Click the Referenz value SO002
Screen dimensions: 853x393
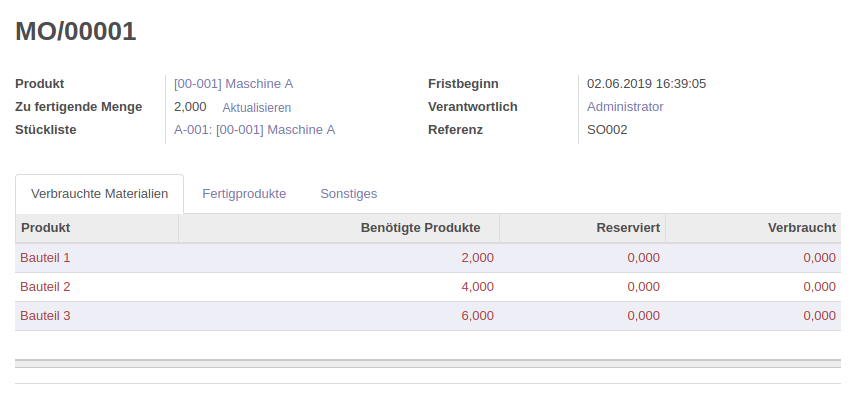click(607, 130)
